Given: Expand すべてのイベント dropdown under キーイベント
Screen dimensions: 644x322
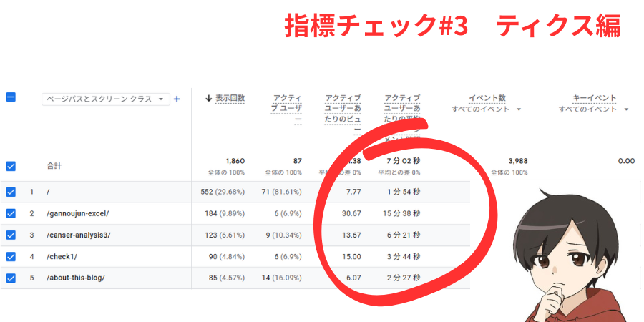Looking at the screenshot, I should 593,109.
